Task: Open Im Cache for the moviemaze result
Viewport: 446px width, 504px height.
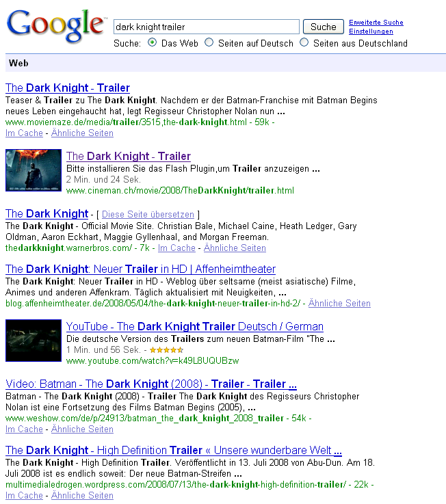Action: point(24,133)
